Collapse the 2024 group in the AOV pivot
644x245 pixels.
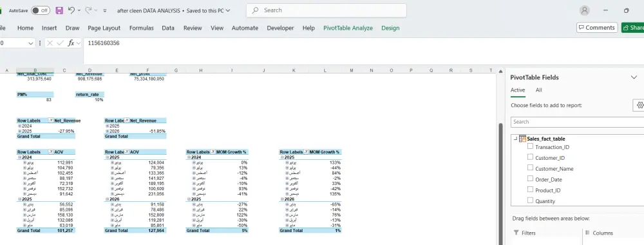[x=19, y=157]
